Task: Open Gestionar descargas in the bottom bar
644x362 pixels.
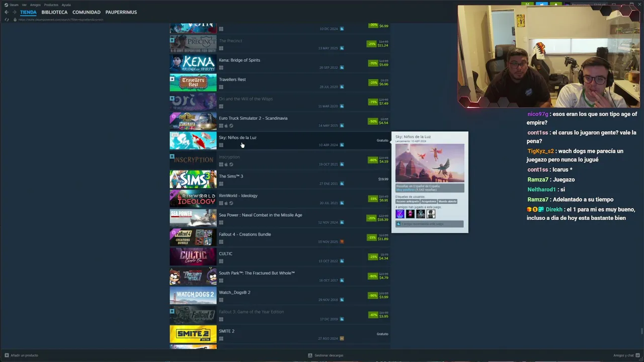Action: 326,355
